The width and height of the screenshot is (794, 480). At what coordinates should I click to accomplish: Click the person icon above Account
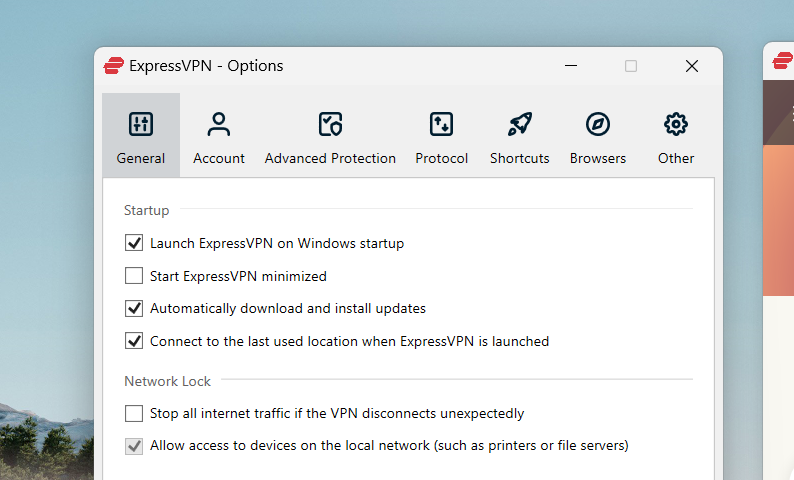tap(219, 124)
